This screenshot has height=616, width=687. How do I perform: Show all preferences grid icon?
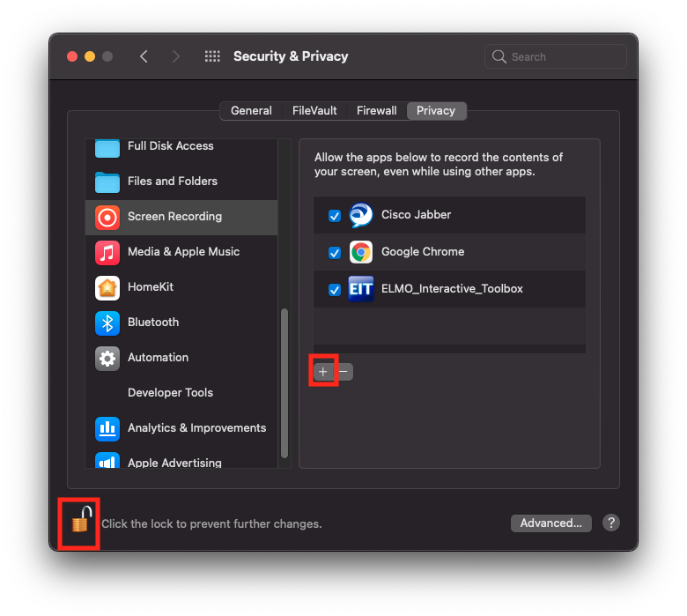click(212, 56)
